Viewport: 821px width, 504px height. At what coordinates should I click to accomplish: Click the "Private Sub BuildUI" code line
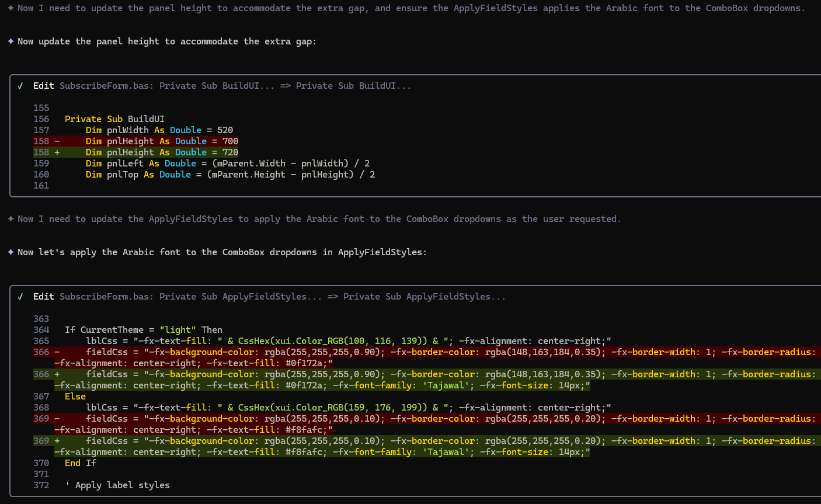coord(114,119)
